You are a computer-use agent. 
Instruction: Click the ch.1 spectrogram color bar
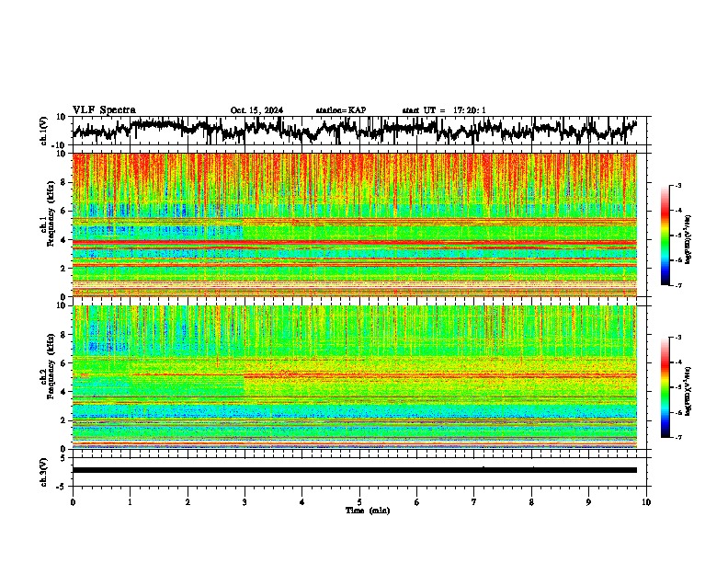tap(665, 236)
